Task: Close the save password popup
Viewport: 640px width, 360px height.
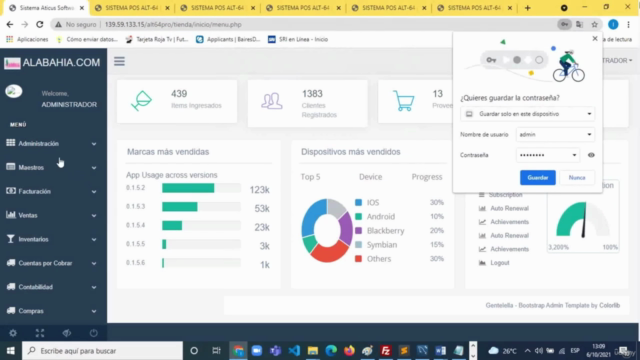Action: pyautogui.click(x=595, y=38)
